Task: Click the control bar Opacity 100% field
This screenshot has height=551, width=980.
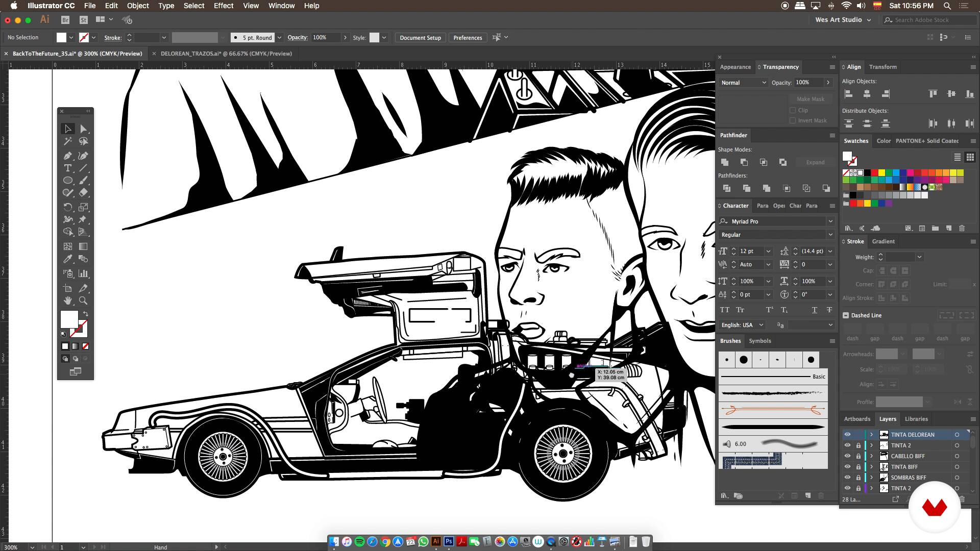Action: coord(326,38)
